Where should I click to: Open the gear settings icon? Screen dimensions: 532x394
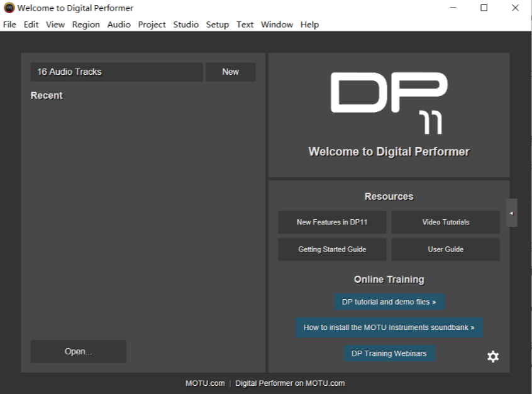[x=492, y=356]
